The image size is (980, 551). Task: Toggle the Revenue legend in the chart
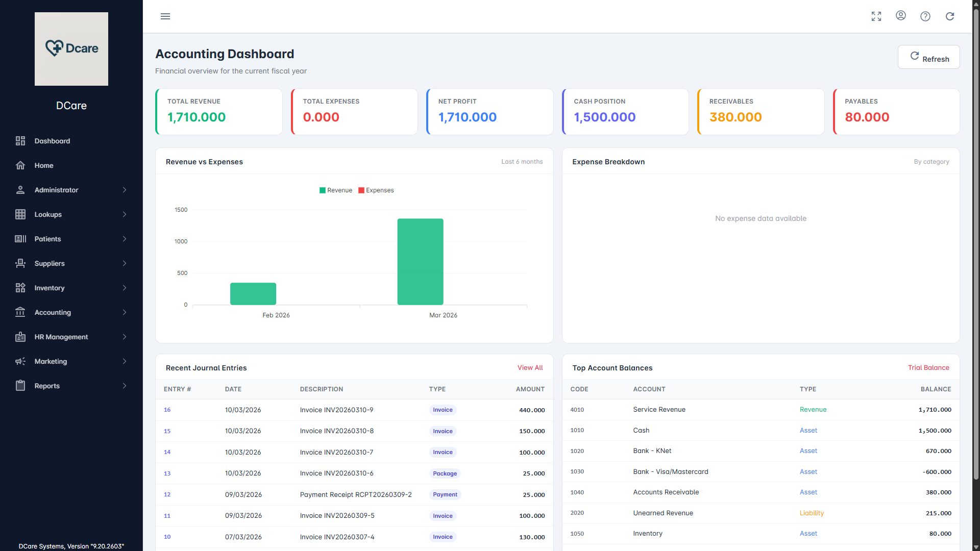(336, 190)
